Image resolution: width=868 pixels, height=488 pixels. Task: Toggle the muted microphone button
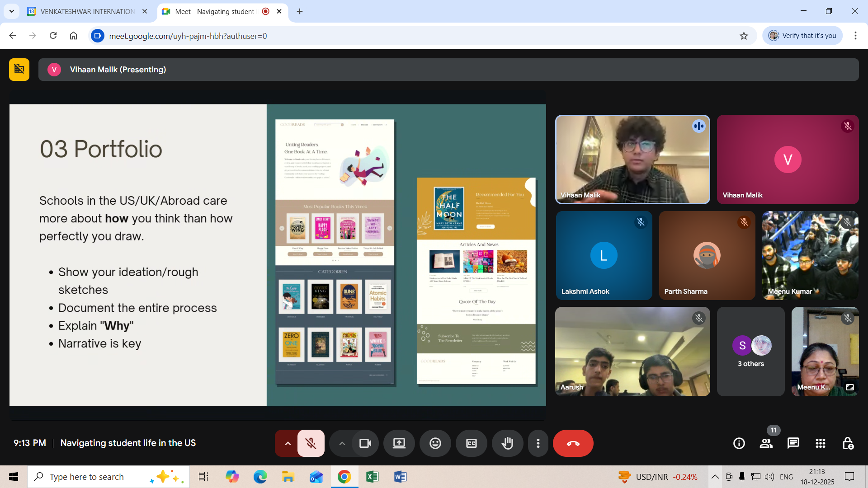click(x=311, y=443)
